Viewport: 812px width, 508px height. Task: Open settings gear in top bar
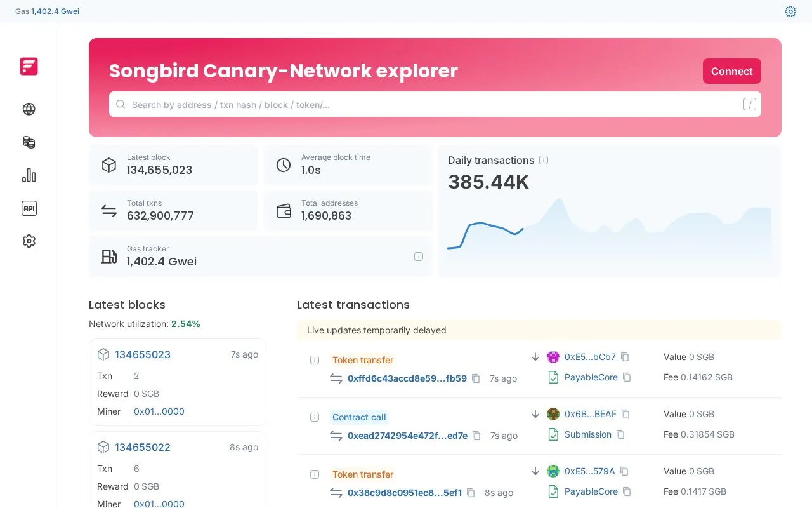(x=790, y=11)
